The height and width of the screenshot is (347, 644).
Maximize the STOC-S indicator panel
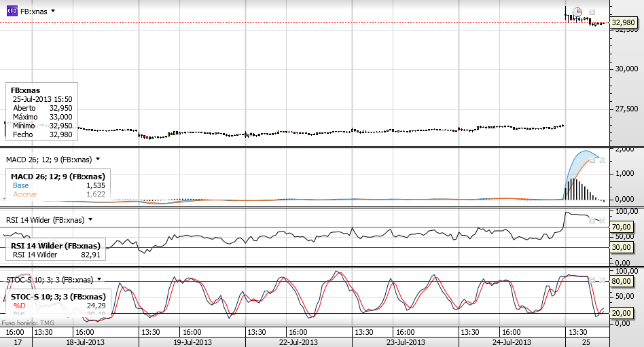pyautogui.click(x=592, y=280)
